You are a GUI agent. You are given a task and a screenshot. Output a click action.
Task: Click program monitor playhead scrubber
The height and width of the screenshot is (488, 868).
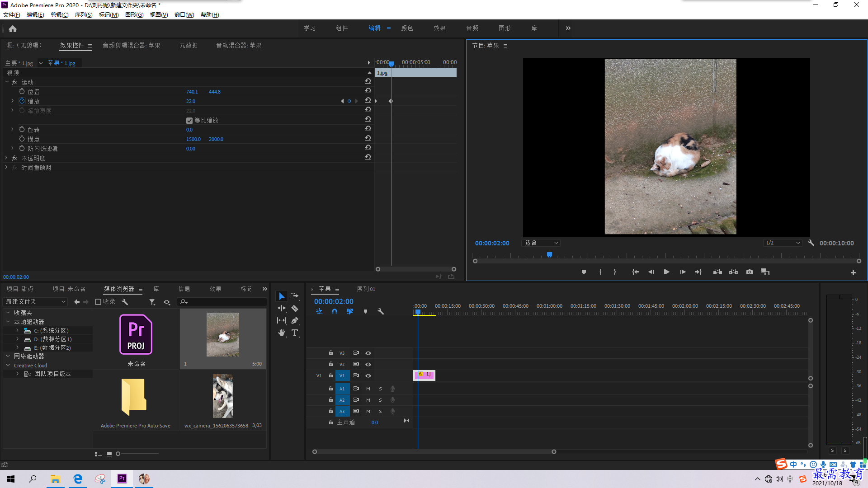pyautogui.click(x=549, y=255)
